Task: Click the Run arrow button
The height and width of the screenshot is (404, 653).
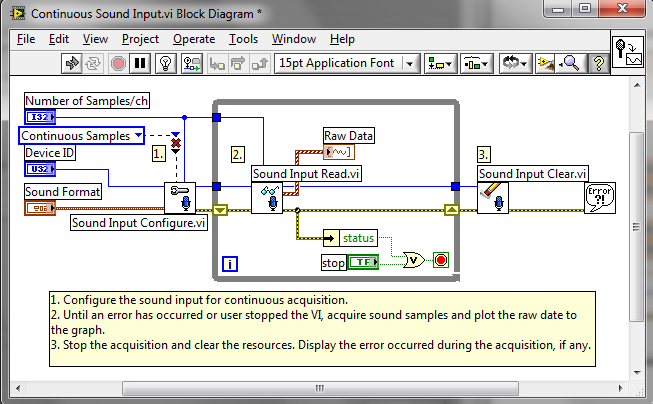Action: click(x=72, y=64)
